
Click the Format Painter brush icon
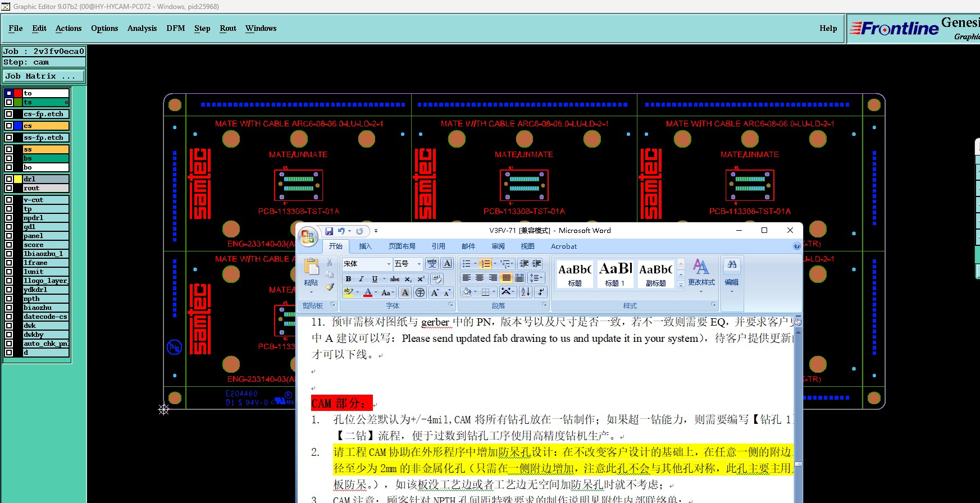tap(330, 287)
